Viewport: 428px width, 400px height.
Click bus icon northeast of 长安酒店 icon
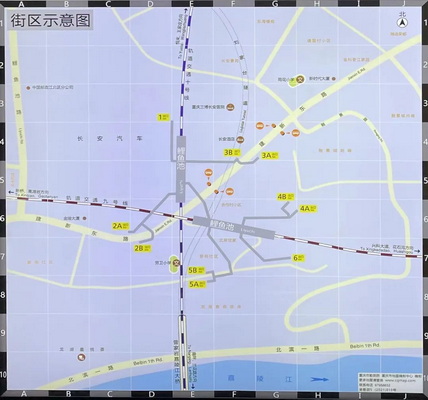(260, 126)
